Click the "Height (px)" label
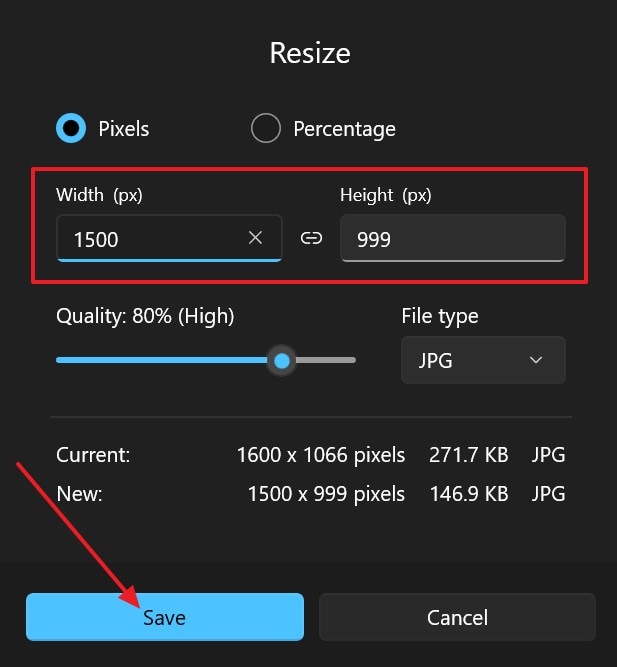 point(386,195)
